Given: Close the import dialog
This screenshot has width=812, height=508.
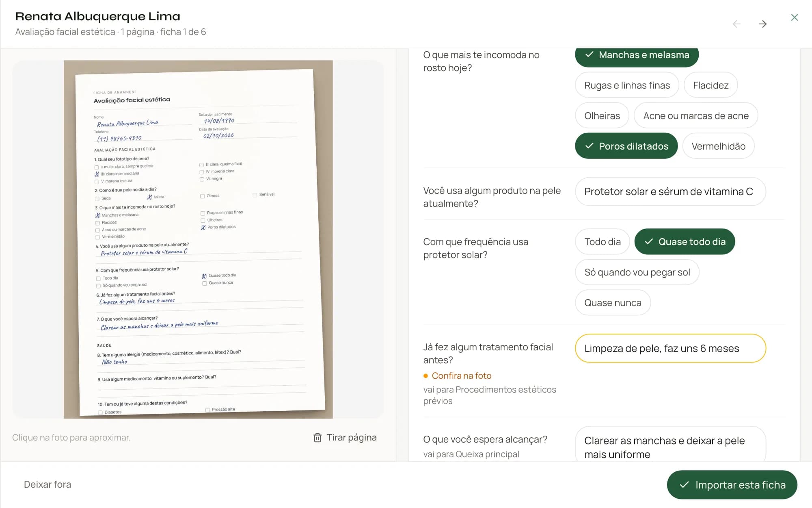Looking at the screenshot, I should click(x=795, y=17).
